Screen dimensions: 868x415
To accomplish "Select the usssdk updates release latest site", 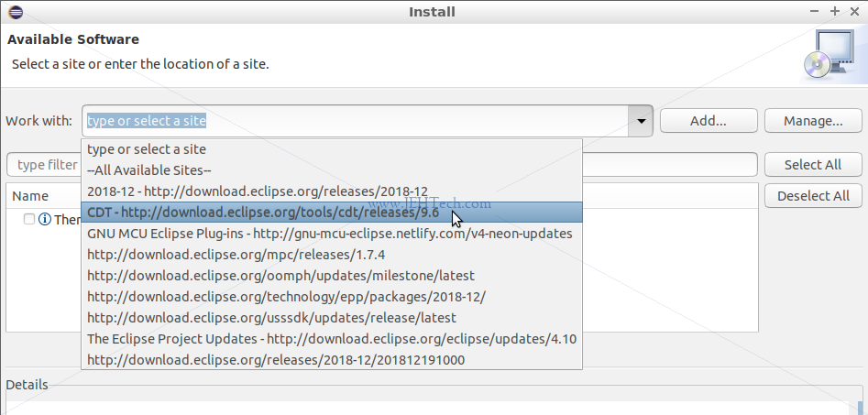I will 332,318.
